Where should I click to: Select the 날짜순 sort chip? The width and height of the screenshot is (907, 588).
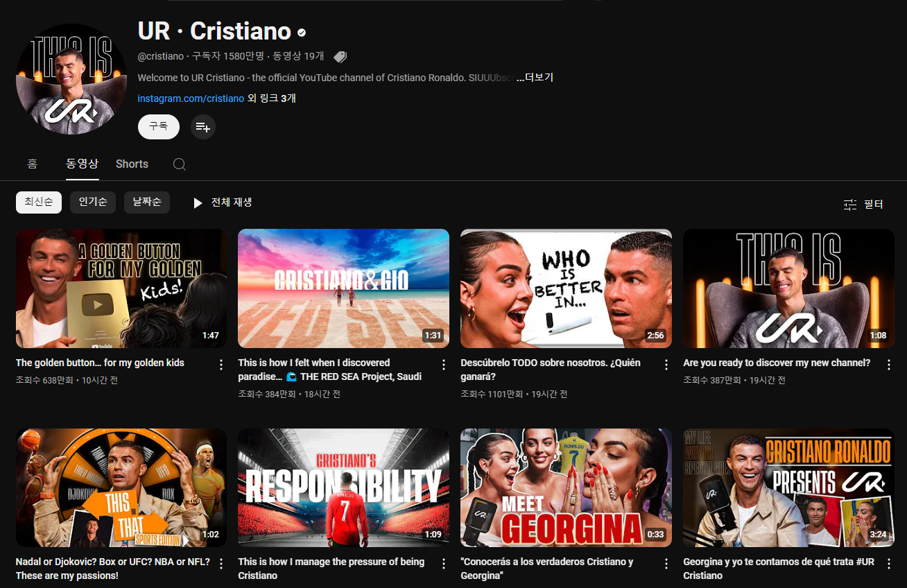tap(147, 202)
